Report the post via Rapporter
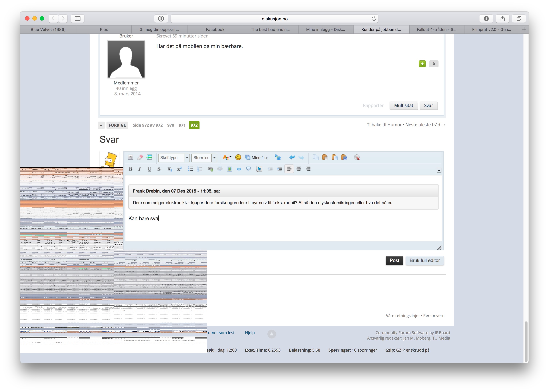This screenshot has width=549, height=392. pyautogui.click(x=373, y=106)
